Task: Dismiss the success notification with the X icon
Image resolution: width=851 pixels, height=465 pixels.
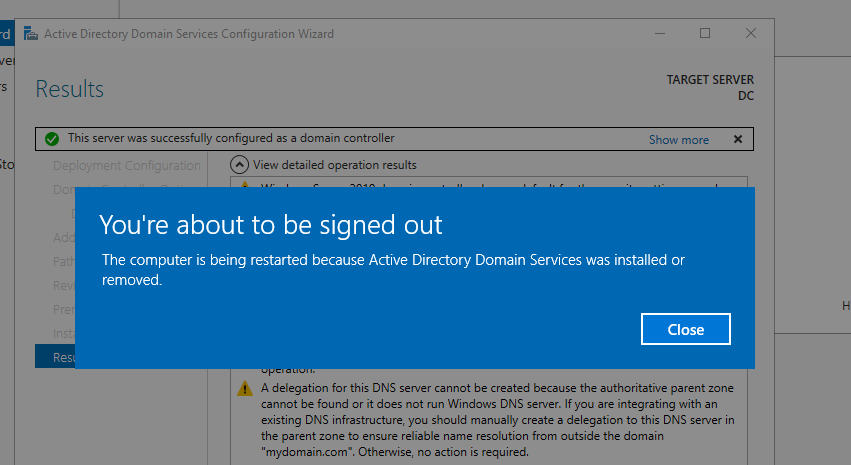Action: click(738, 139)
